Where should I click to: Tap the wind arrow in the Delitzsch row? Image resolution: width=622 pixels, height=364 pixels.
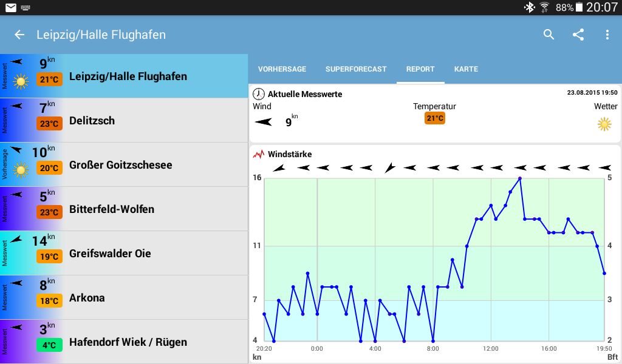16,106
